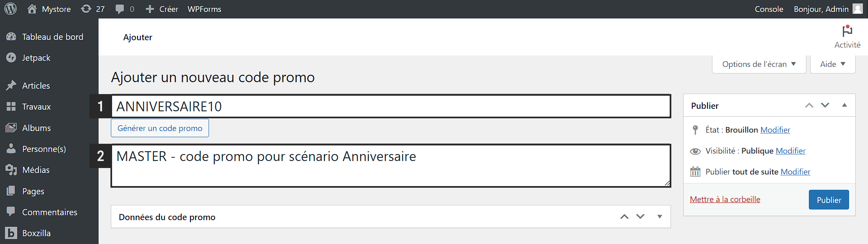Move Publier panel down with chevron
The height and width of the screenshot is (244, 868).
(x=825, y=105)
